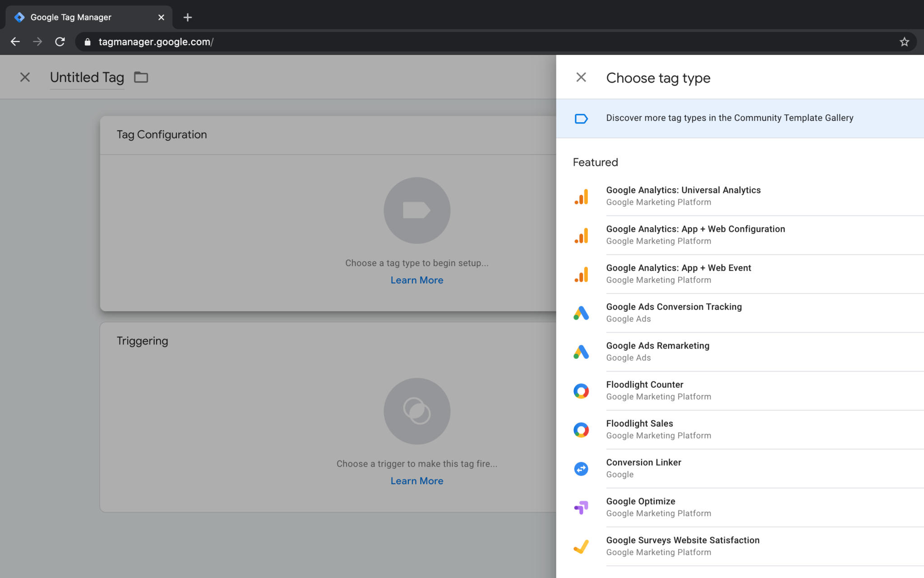Reload the Tag Manager page
Screen dimensions: 924x578
60,42
